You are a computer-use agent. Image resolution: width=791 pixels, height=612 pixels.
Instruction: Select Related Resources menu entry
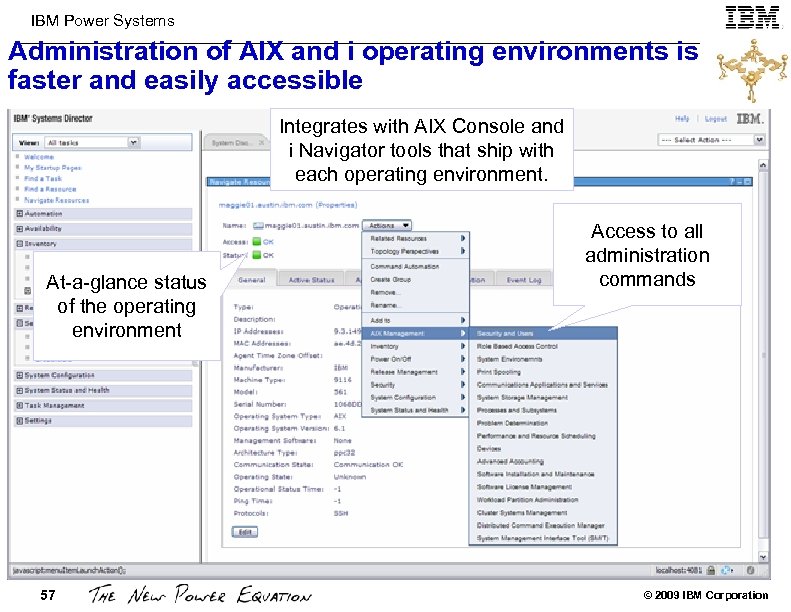click(416, 238)
